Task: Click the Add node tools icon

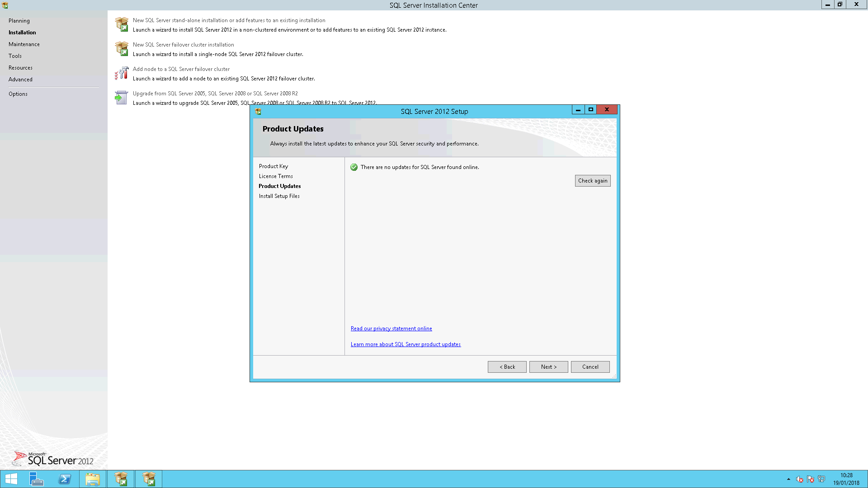Action: 122,73
